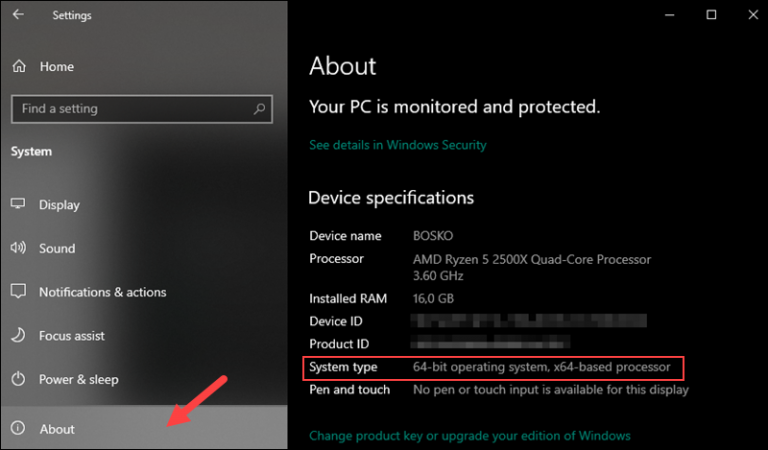Select the About menu item

point(144,427)
